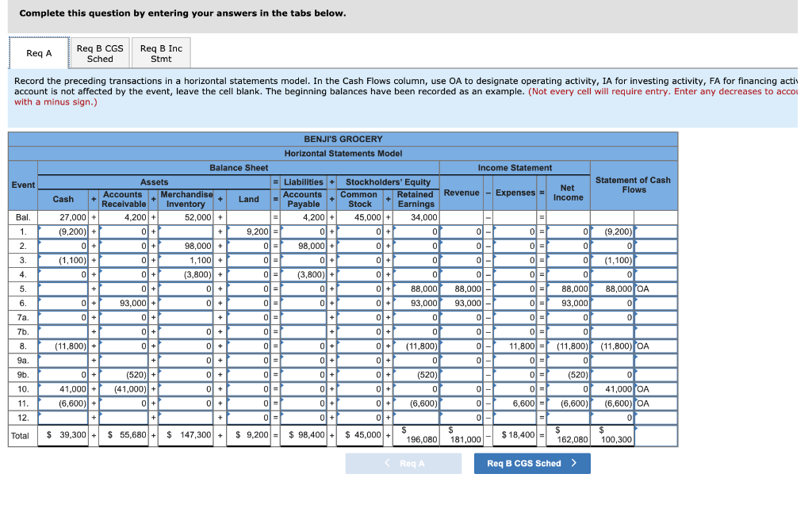Switch to the Req B CGS Sched tab
The height and width of the screenshot is (516, 812).
(x=100, y=53)
